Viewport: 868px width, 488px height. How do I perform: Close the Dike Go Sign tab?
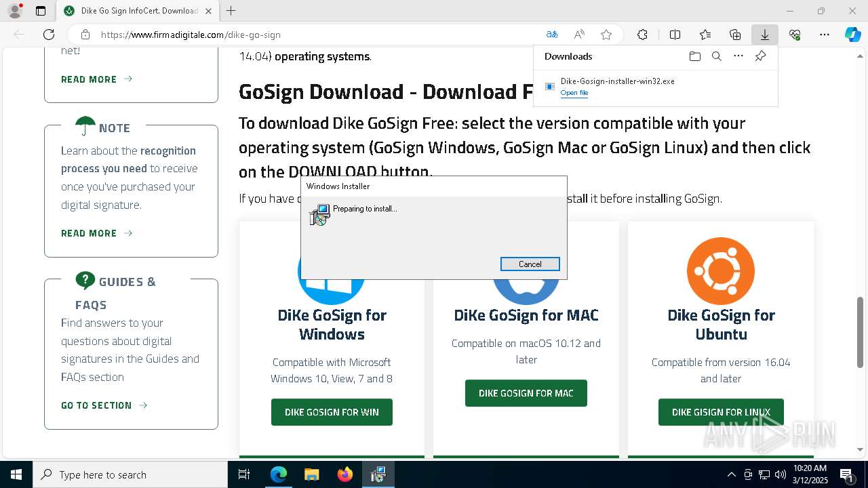pyautogui.click(x=208, y=11)
